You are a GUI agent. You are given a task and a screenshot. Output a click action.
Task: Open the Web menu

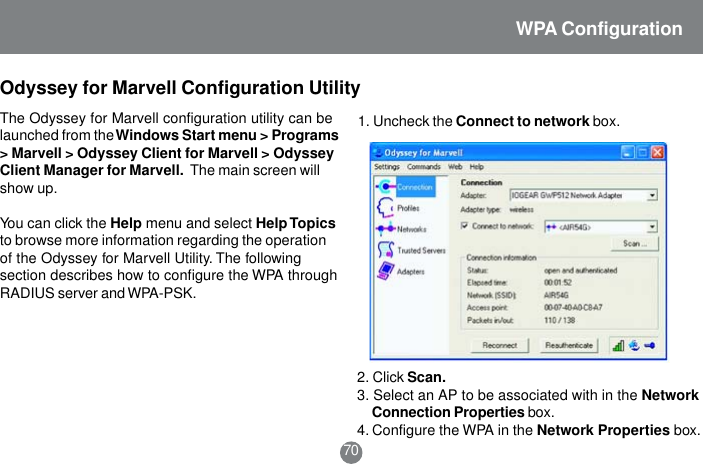(455, 167)
